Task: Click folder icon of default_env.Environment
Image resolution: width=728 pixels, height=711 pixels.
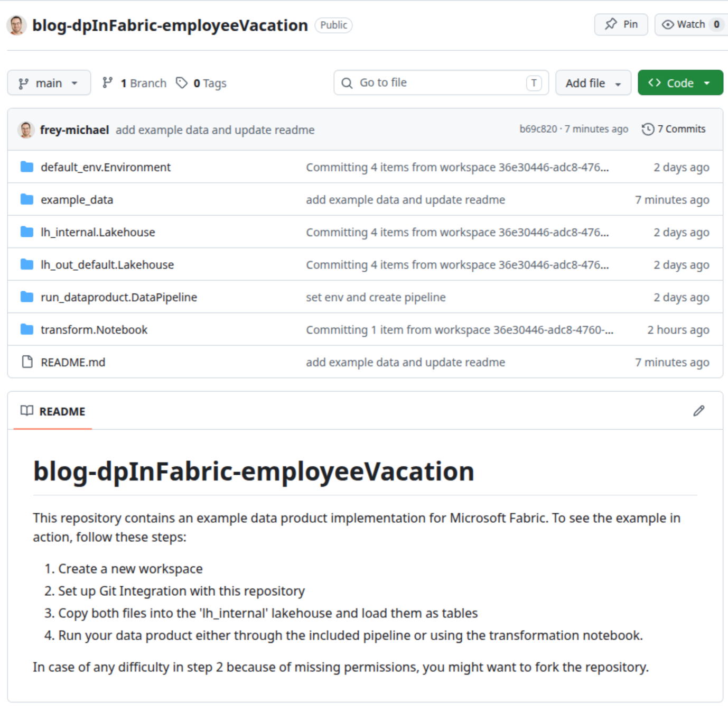Action: pyautogui.click(x=27, y=167)
